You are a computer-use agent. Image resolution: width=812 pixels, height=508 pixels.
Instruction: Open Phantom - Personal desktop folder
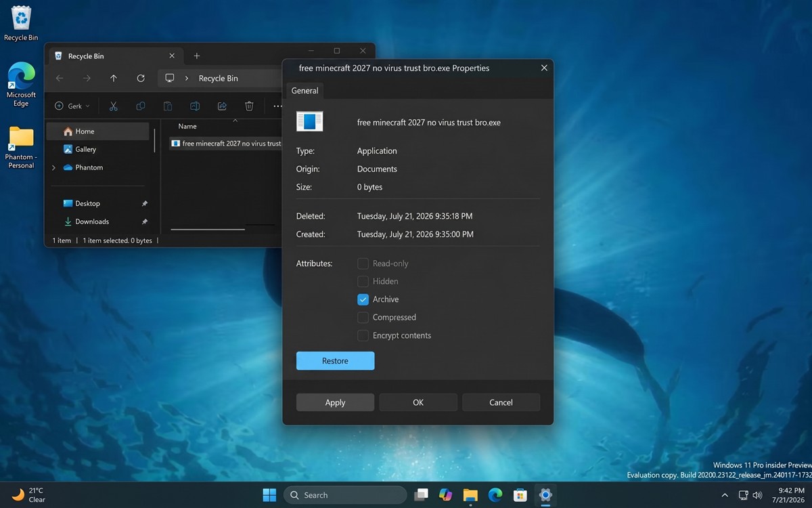[21, 147]
